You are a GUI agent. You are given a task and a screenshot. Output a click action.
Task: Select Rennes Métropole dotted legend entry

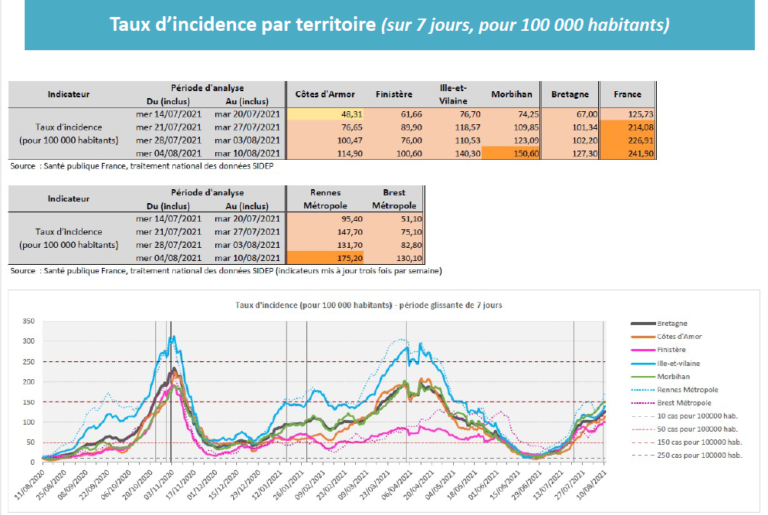click(x=674, y=390)
